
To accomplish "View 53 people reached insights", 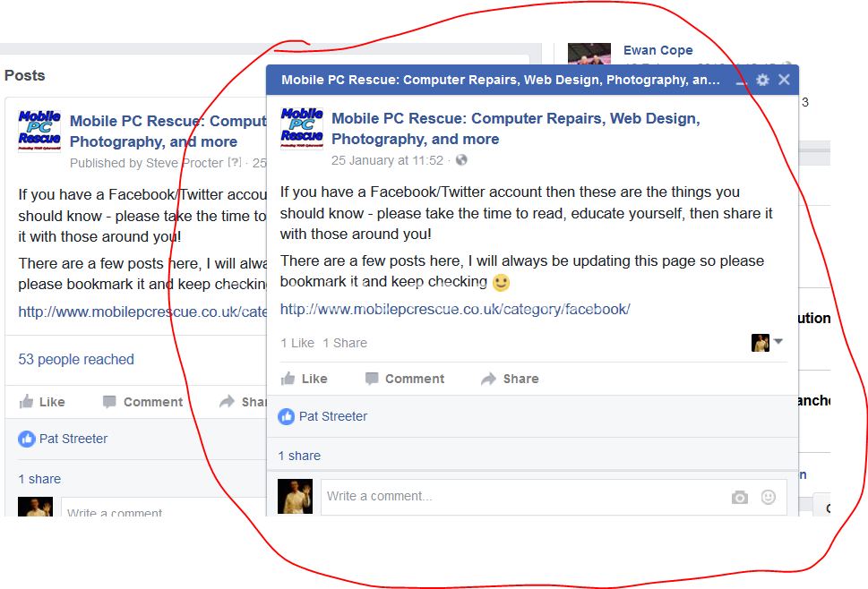I will click(x=76, y=360).
